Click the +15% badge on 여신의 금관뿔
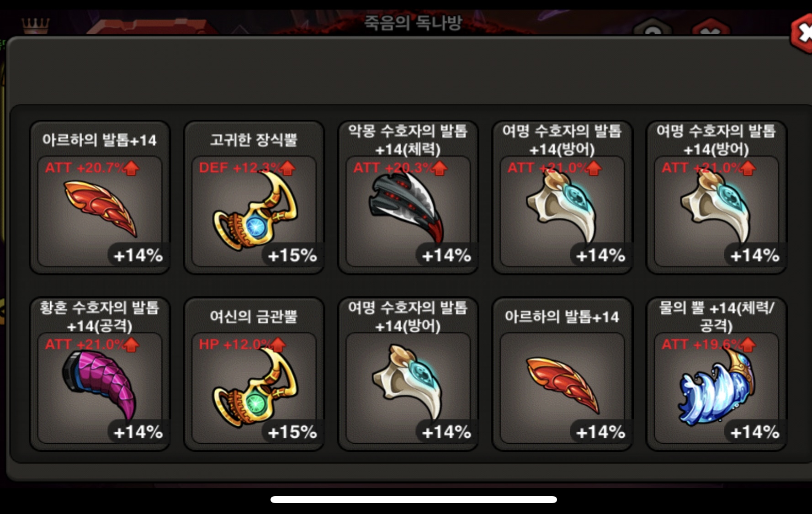This screenshot has width=812, height=514. [x=292, y=432]
